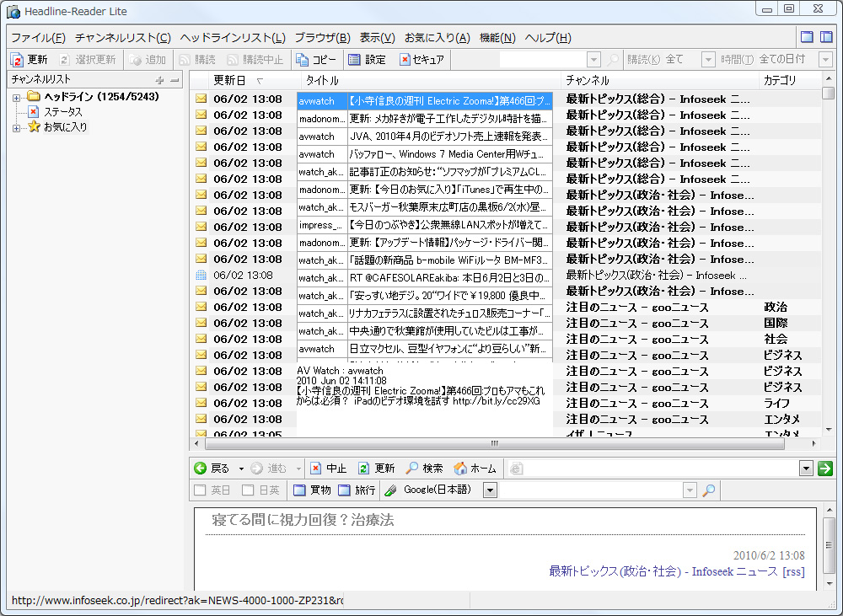Screen dimensions: 843x616
Task: Click the ホーム home button
Action: (475, 469)
